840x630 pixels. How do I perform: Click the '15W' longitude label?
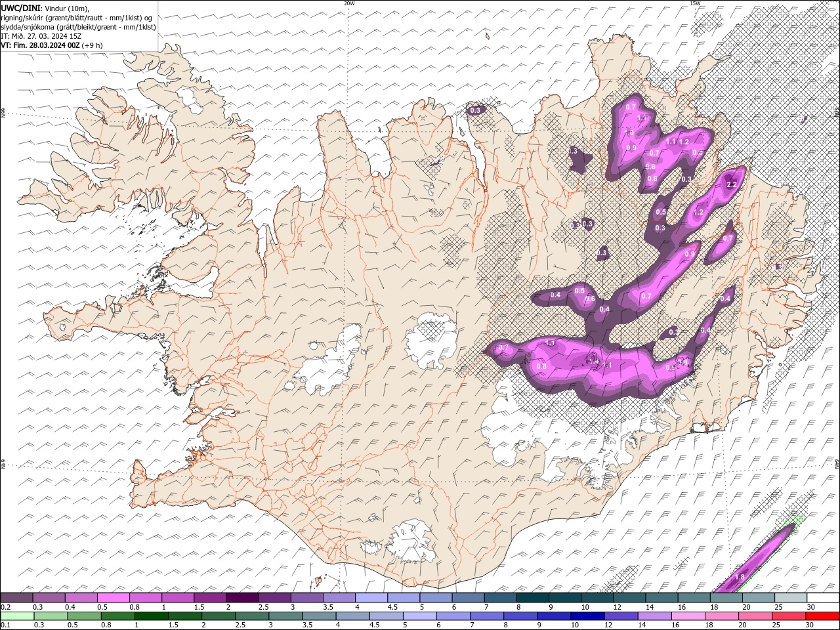point(695,3)
